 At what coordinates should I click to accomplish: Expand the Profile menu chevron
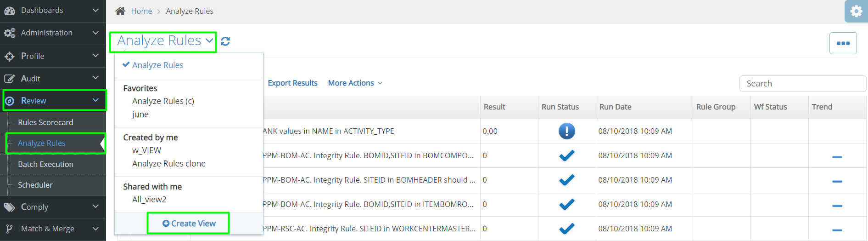pos(95,56)
